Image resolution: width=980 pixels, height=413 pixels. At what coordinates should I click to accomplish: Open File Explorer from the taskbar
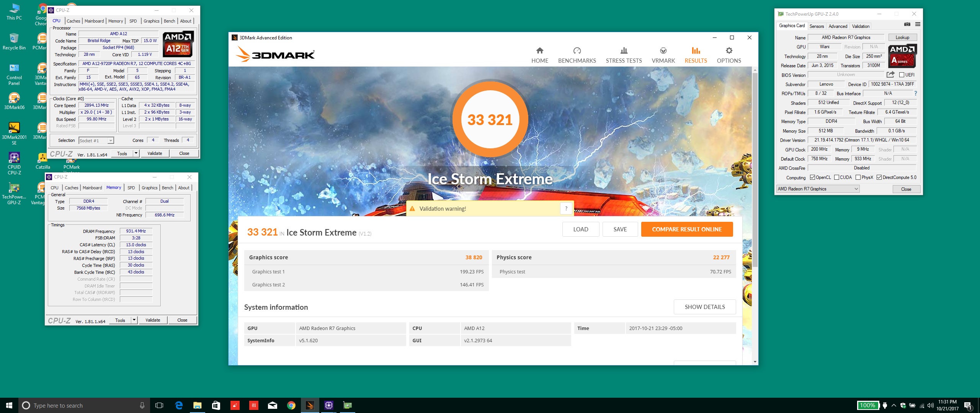pos(197,405)
